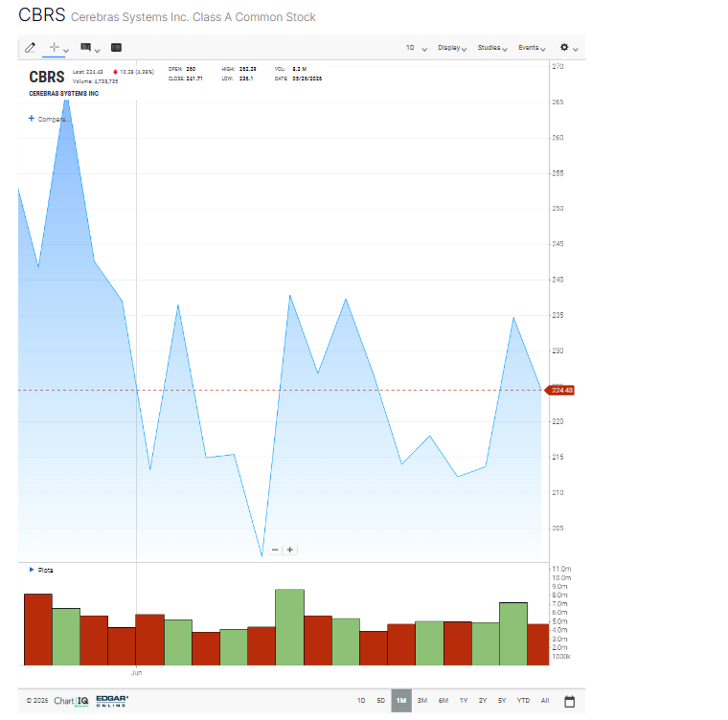728x720 pixels.
Task: Open the calendar date range picker
Action: point(570,702)
